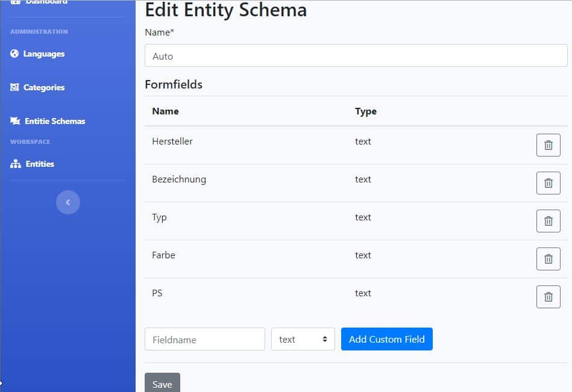This screenshot has width=572, height=392.
Task: Focus the Fieldname input box
Action: (205, 339)
